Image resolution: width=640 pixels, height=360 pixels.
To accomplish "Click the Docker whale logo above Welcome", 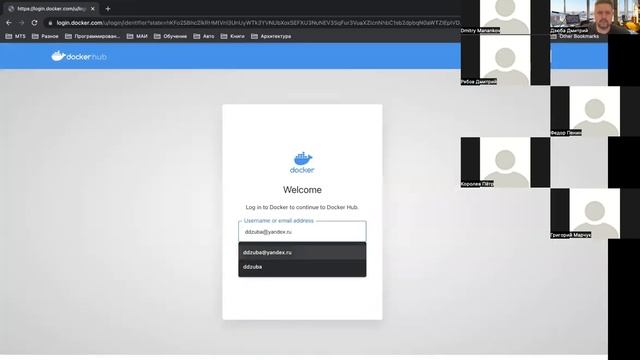I will 302,162.
